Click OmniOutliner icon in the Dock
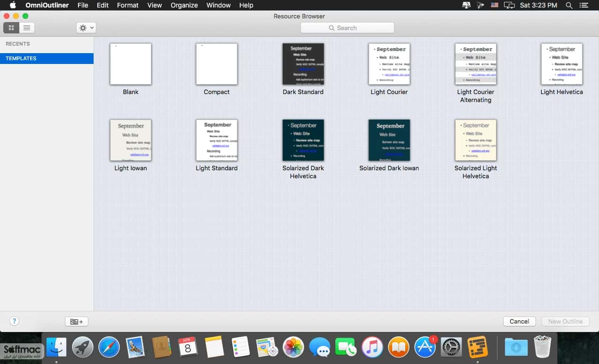 point(478,348)
